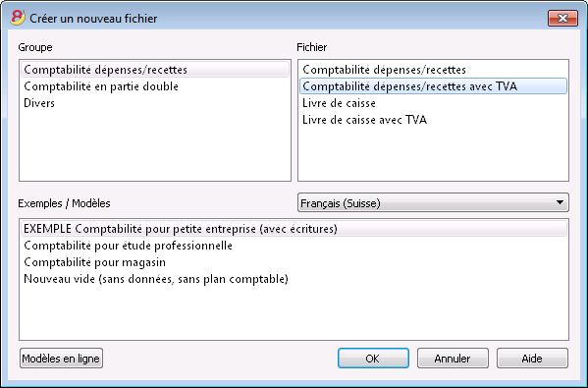Select Comptabilité dépenses/recettes in Groupe list
Viewport: 588px width, 388px height.
tap(155, 70)
